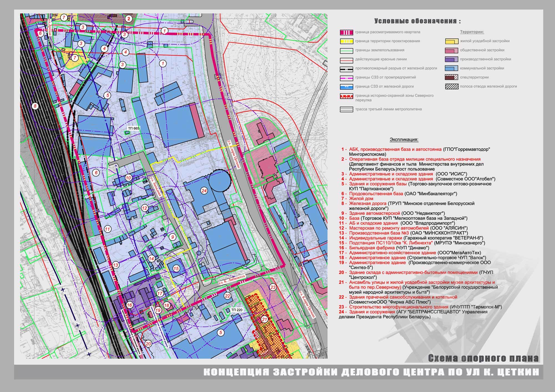This screenshot has width=555, height=392.
Task: Click the 'ул. Западная' street label
Action: pos(155,187)
